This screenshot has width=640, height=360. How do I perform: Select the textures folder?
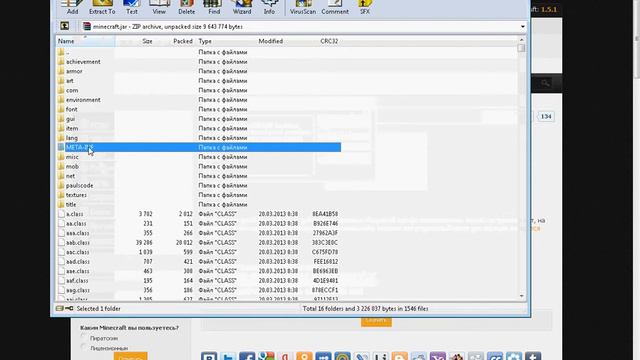(199, 195)
